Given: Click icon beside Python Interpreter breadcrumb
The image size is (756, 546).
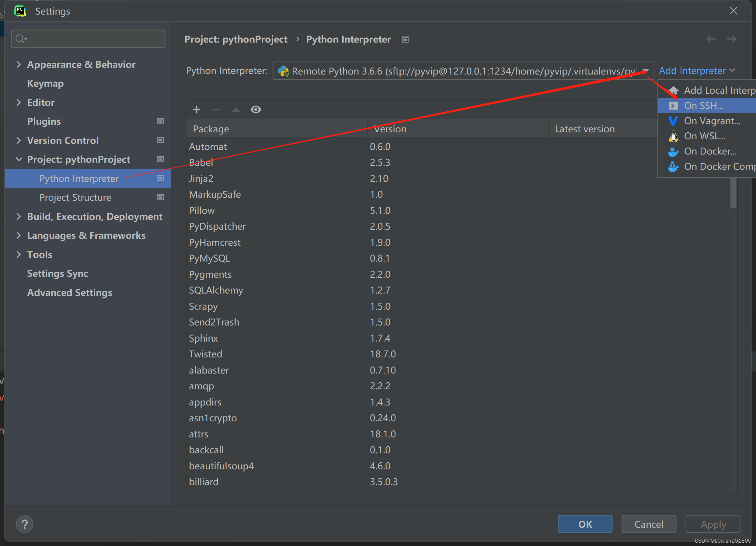Looking at the screenshot, I should (x=405, y=40).
